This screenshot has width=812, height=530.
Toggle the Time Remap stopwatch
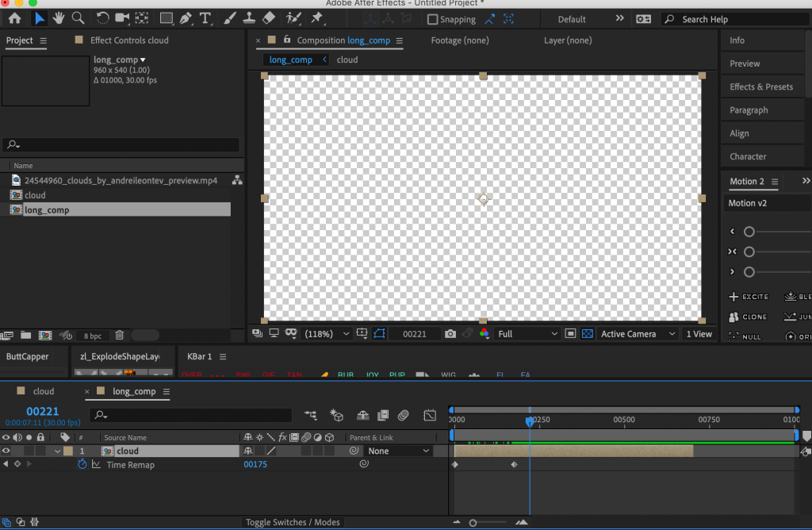coord(82,465)
